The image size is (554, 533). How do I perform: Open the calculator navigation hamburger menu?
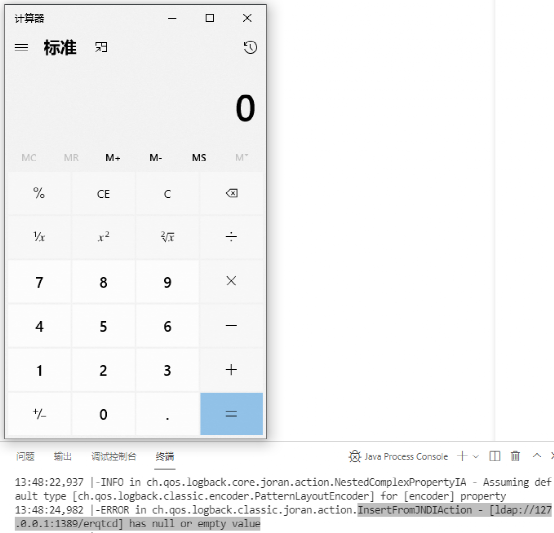pyautogui.click(x=22, y=47)
